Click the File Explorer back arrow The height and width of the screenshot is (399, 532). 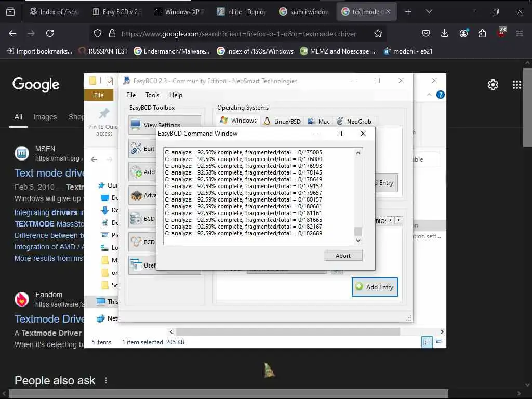(94, 159)
